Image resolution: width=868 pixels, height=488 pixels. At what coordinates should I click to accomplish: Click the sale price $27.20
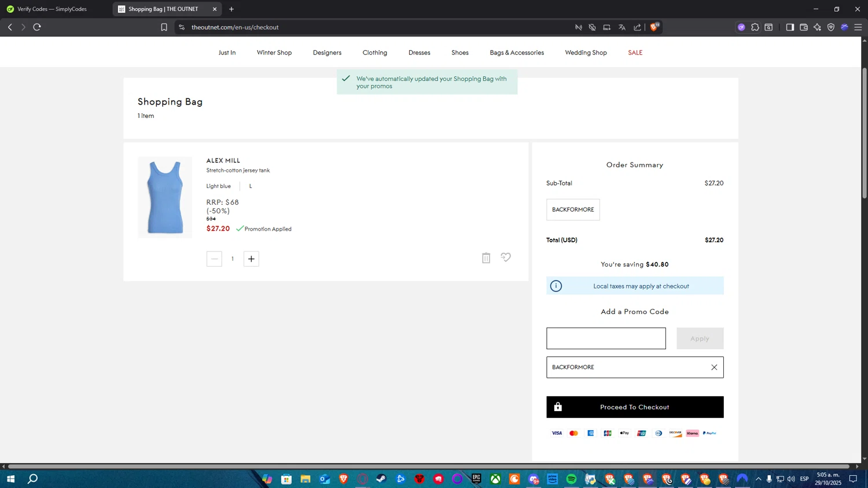218,229
